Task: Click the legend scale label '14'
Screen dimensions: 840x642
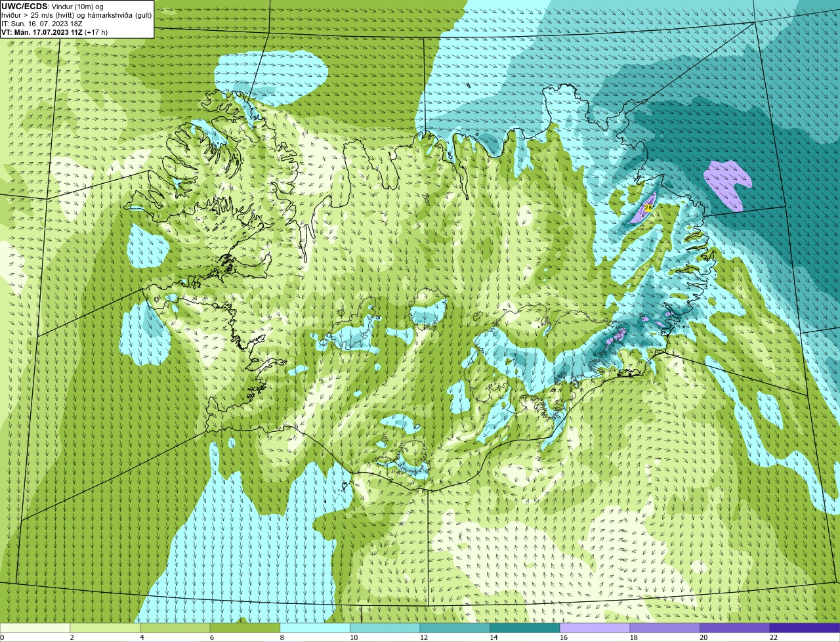Action: (493, 637)
